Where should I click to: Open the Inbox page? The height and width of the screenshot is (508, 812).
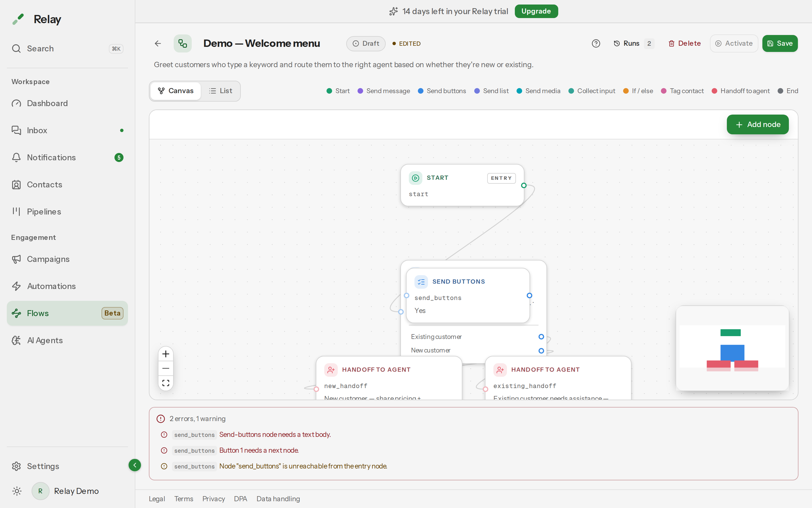coord(67,130)
